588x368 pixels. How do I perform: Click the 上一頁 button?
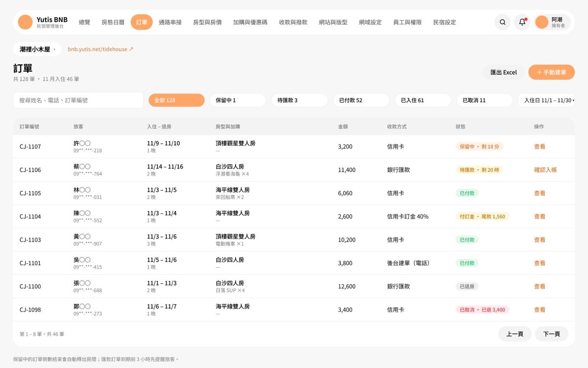click(514, 334)
